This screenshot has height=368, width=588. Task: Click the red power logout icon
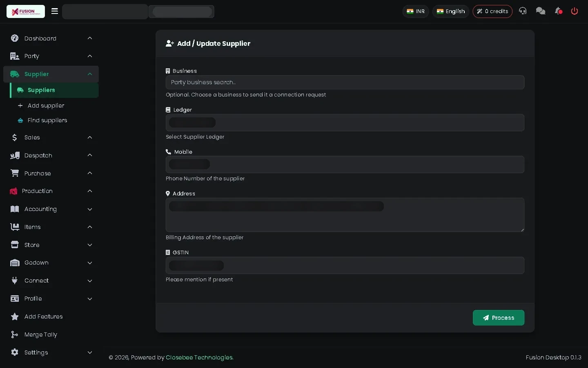[575, 11]
